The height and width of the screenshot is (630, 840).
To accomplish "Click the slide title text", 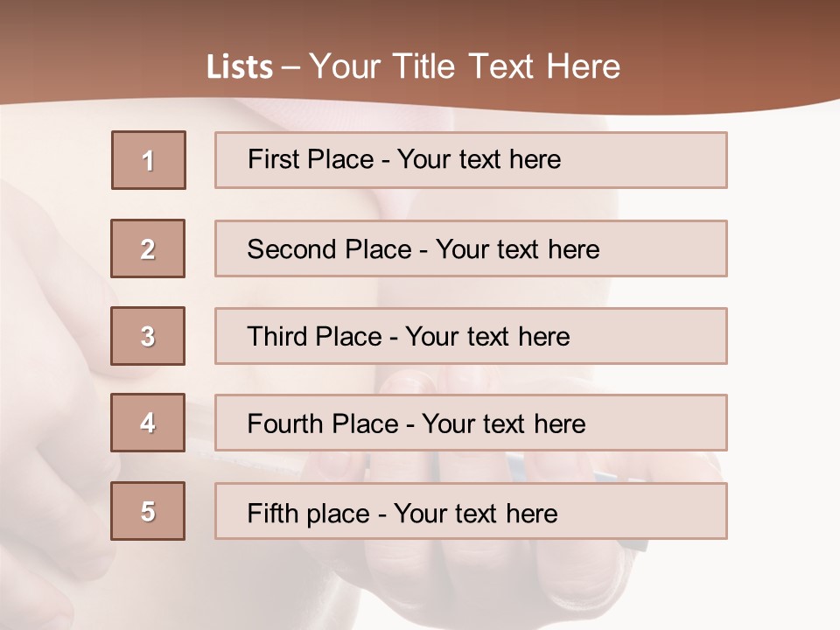I will coord(413,66).
